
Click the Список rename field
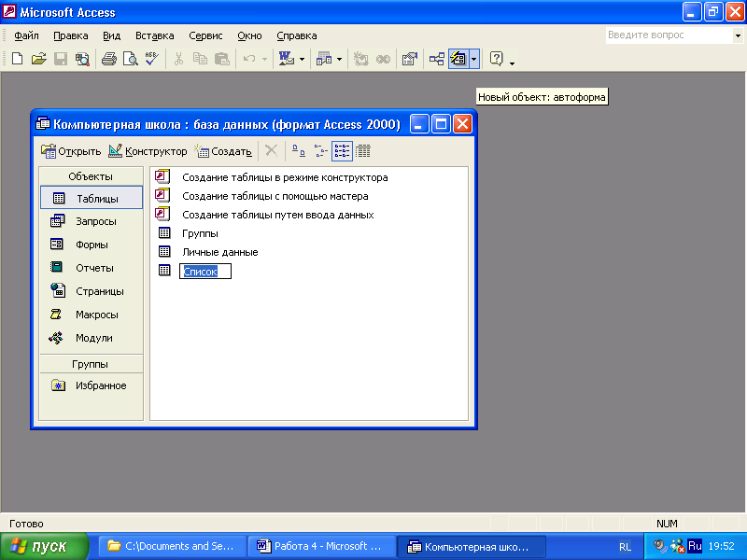205,272
